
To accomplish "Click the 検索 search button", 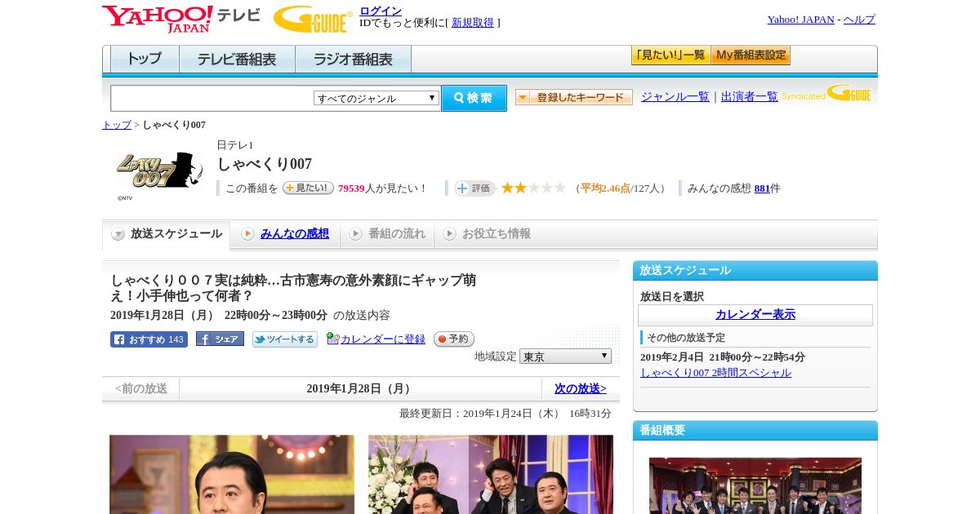I will (474, 98).
